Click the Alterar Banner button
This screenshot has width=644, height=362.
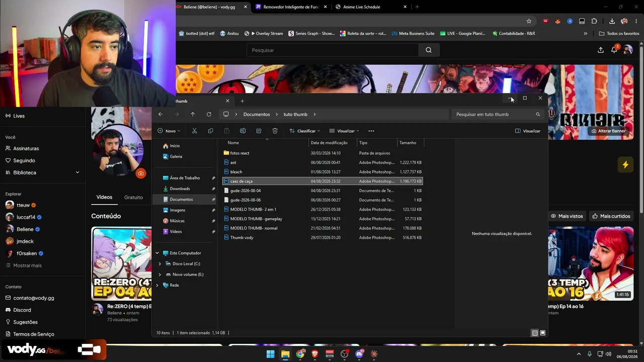pos(608,131)
